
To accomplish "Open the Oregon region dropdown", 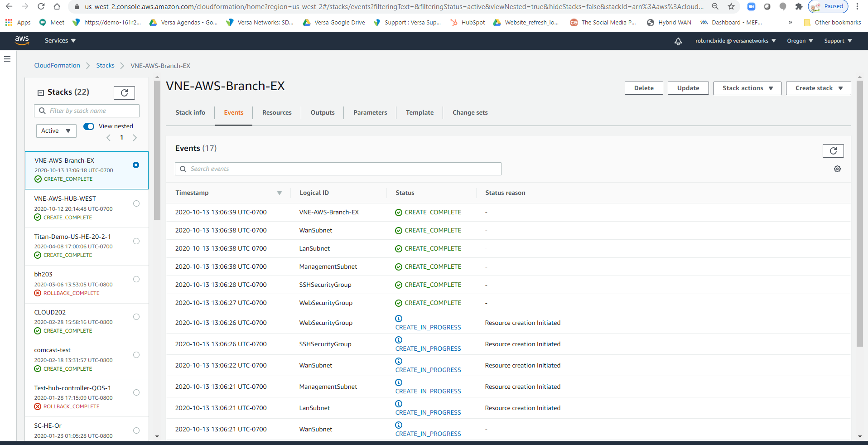I will pos(800,41).
